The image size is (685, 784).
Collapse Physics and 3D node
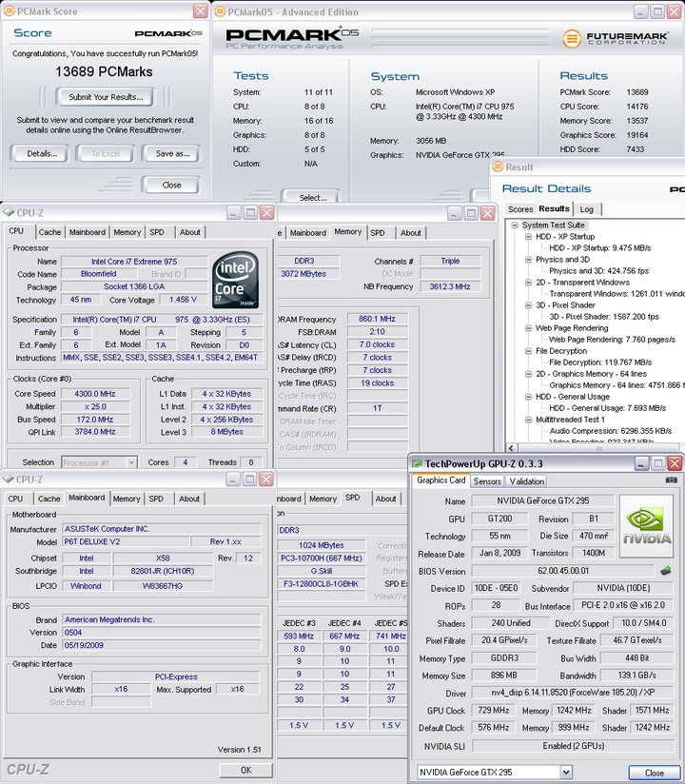(528, 260)
